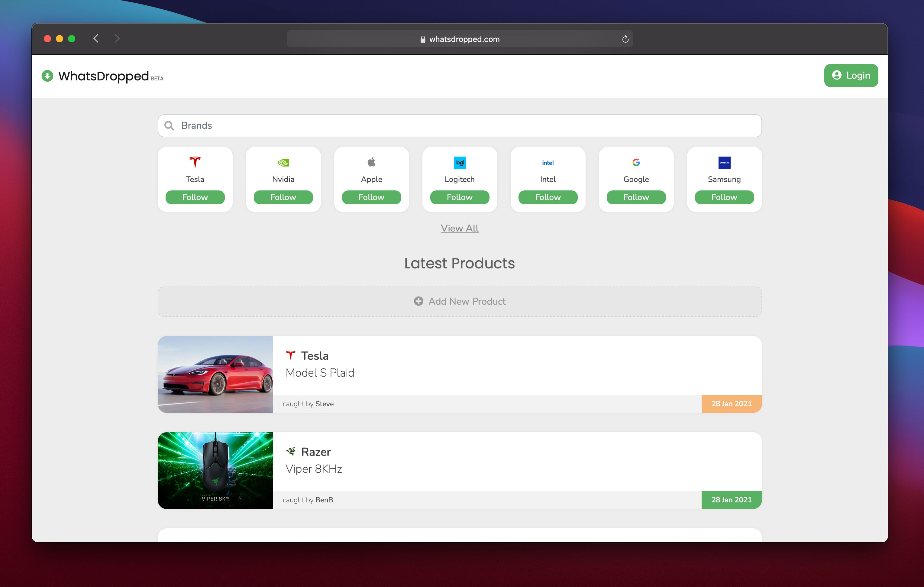The width and height of the screenshot is (924, 587).
Task: Follow the Tesla brand
Action: coord(195,197)
